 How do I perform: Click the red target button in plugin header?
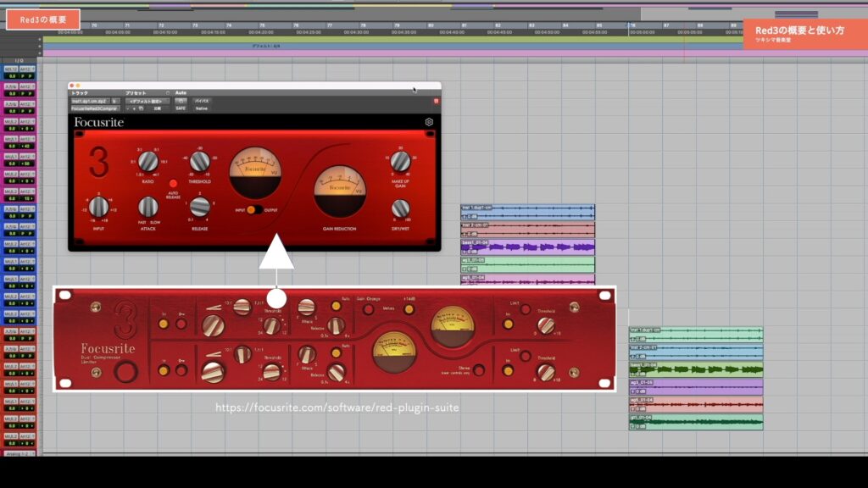point(436,102)
